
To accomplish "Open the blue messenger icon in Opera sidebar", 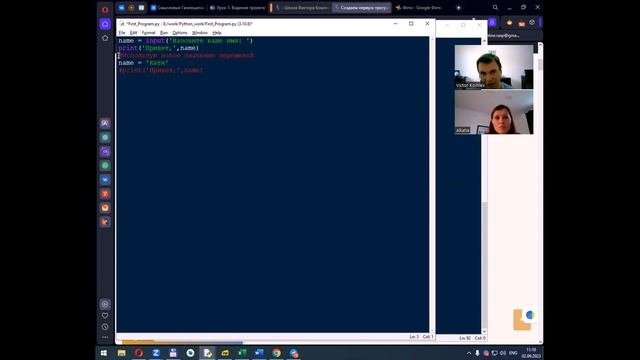I will 105,180.
